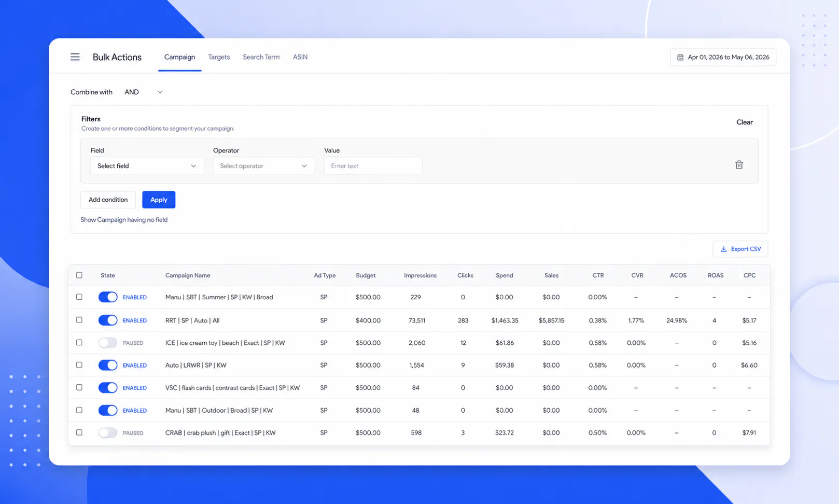Tick the select-all checkbox in table header
The image size is (839, 504).
pos(79,275)
